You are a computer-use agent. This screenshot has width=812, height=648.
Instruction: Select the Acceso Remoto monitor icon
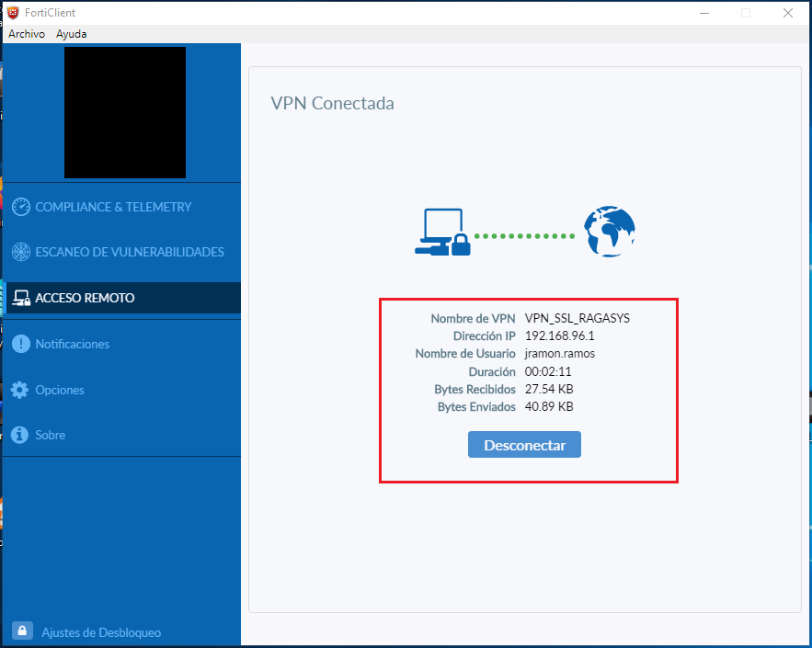click(22, 297)
